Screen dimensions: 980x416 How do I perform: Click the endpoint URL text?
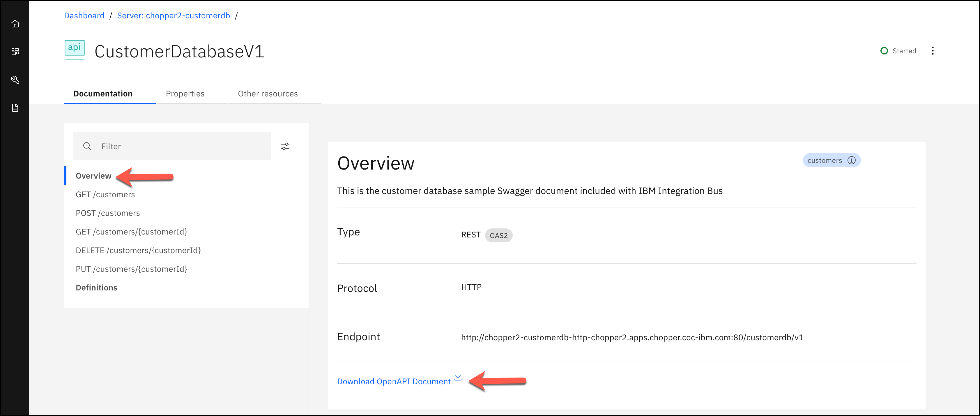click(632, 338)
